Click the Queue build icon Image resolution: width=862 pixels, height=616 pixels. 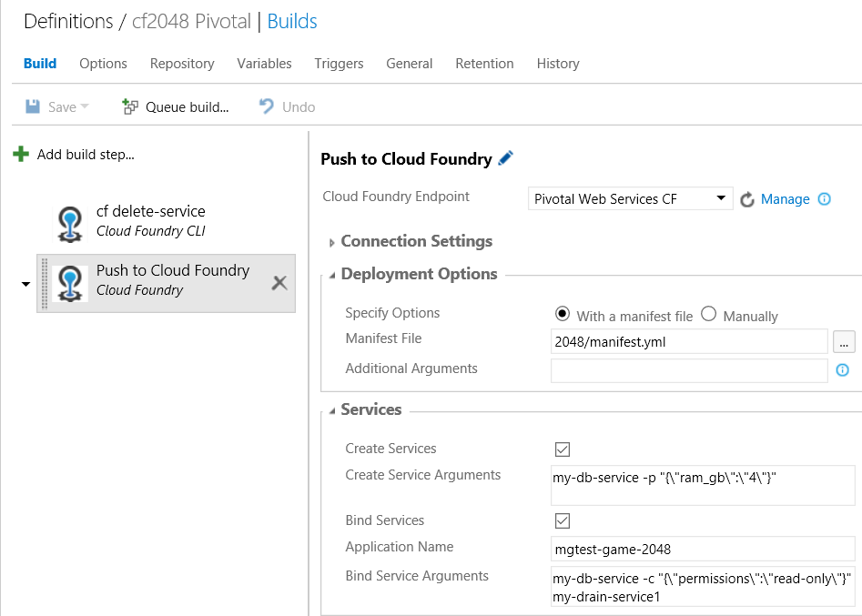point(130,106)
